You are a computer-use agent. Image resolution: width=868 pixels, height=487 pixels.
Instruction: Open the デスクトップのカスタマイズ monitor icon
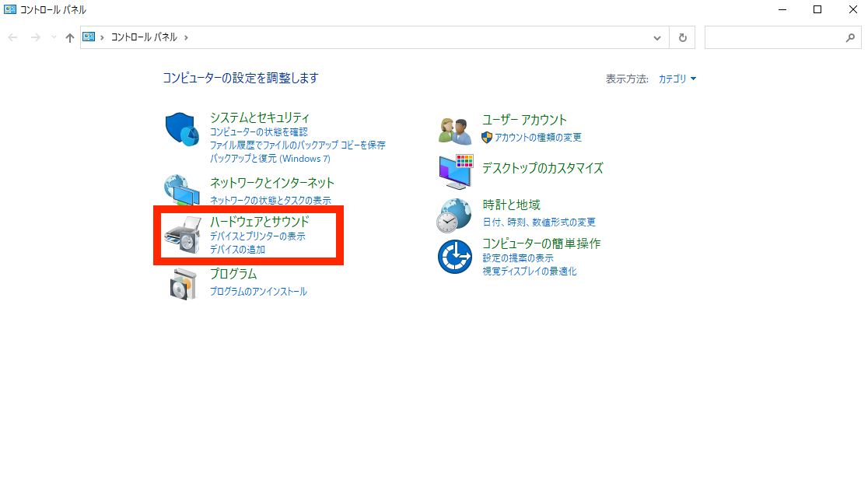click(456, 172)
